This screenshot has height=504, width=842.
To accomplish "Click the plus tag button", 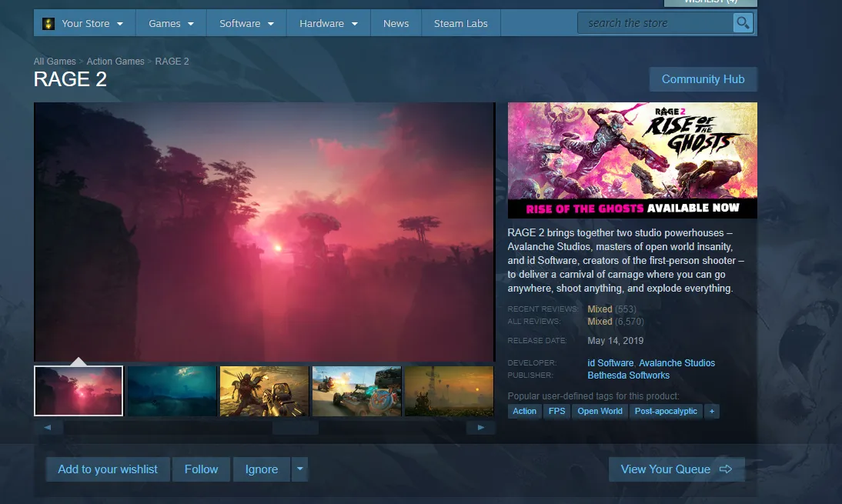I will (711, 411).
